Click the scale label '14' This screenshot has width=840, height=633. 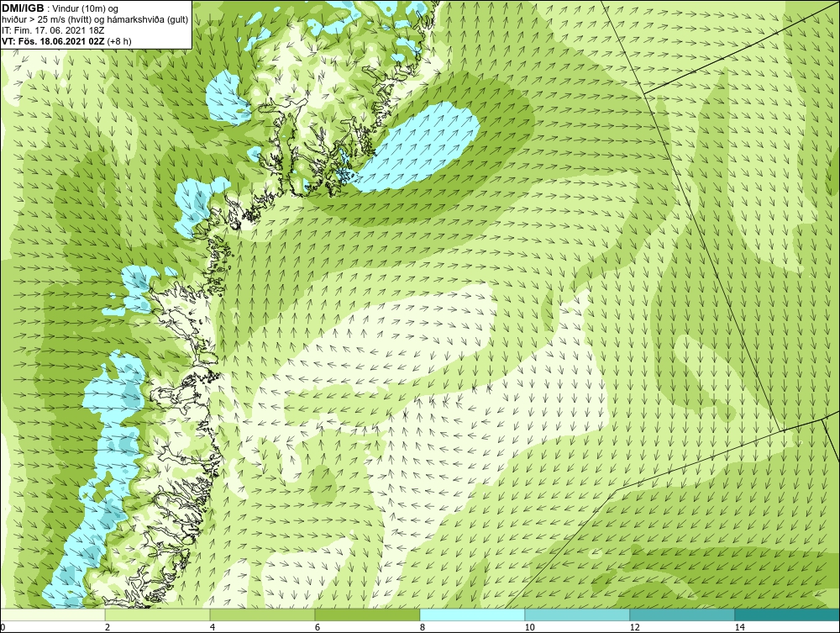click(x=740, y=628)
